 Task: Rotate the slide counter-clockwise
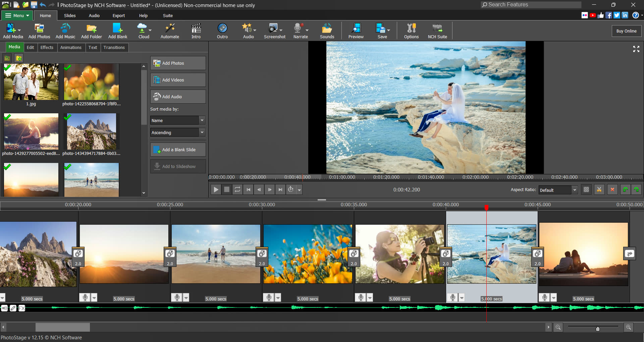pos(626,189)
